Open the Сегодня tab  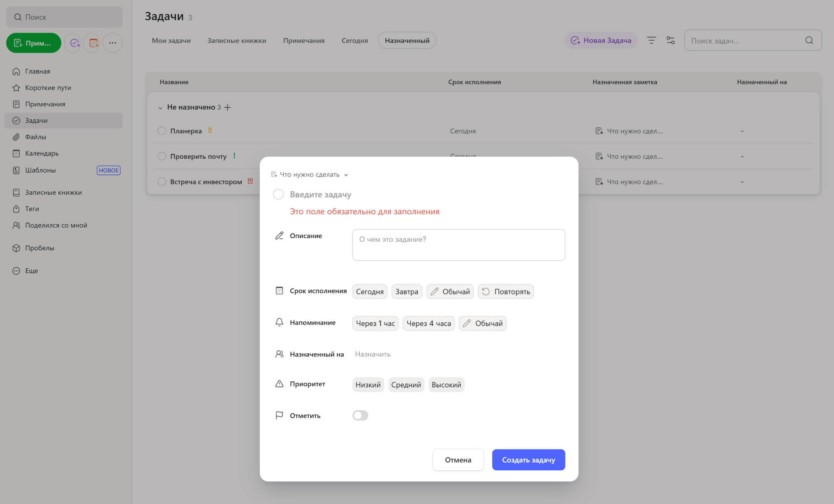tap(354, 40)
